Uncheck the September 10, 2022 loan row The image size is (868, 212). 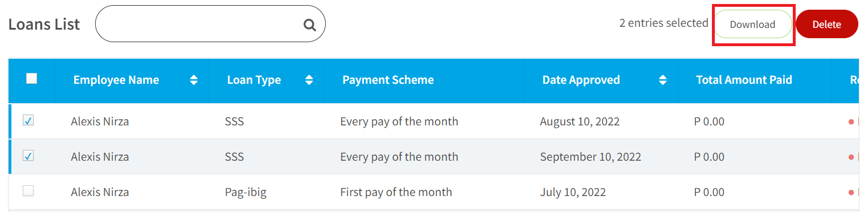[28, 156]
